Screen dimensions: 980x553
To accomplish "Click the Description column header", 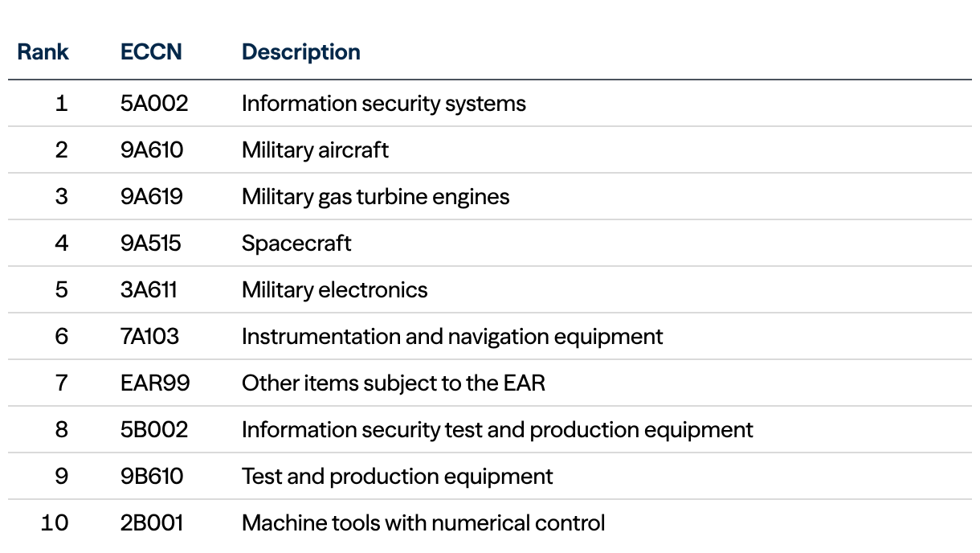I will (x=300, y=52).
